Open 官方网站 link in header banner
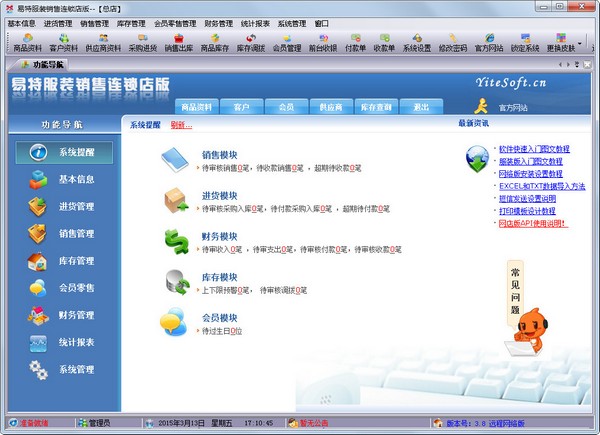Screen dimensions: 600x435 coord(513,108)
